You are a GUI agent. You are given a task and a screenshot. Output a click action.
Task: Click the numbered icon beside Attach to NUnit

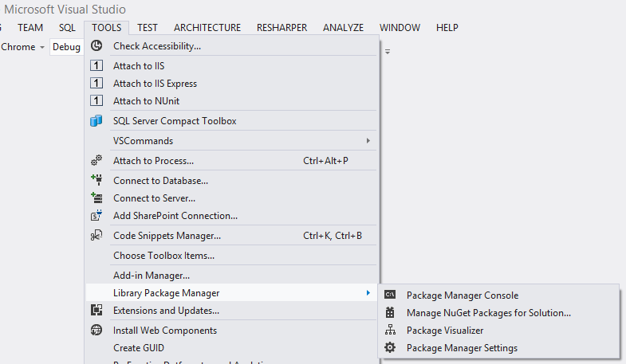96,100
